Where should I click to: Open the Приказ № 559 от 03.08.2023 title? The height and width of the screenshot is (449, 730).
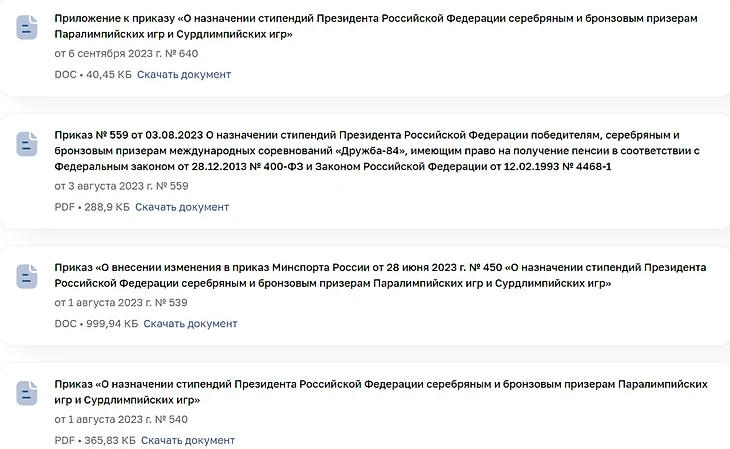pos(377,150)
